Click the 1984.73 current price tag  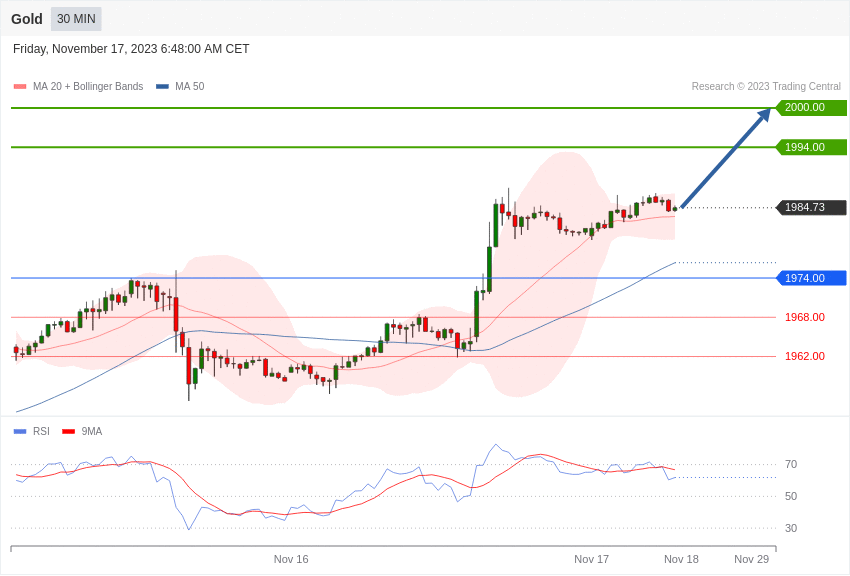811,207
